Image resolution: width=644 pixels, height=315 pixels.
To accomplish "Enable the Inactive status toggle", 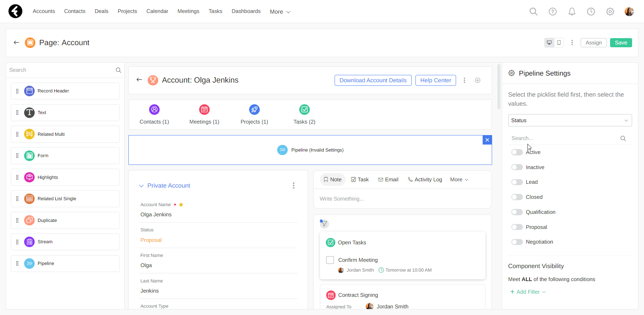I will tap(517, 167).
